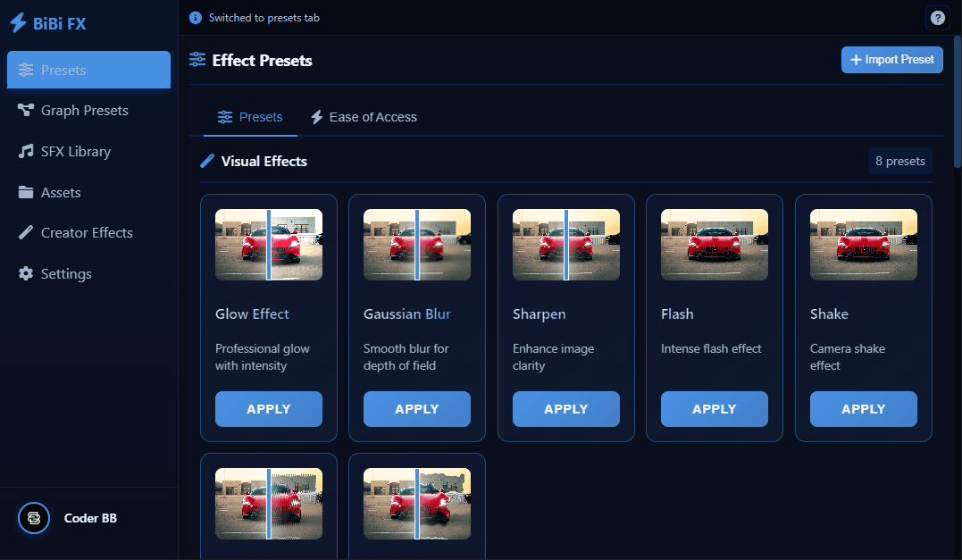Screen dimensions: 962x560
Task: Click the Import Preset button
Action: pos(891,59)
